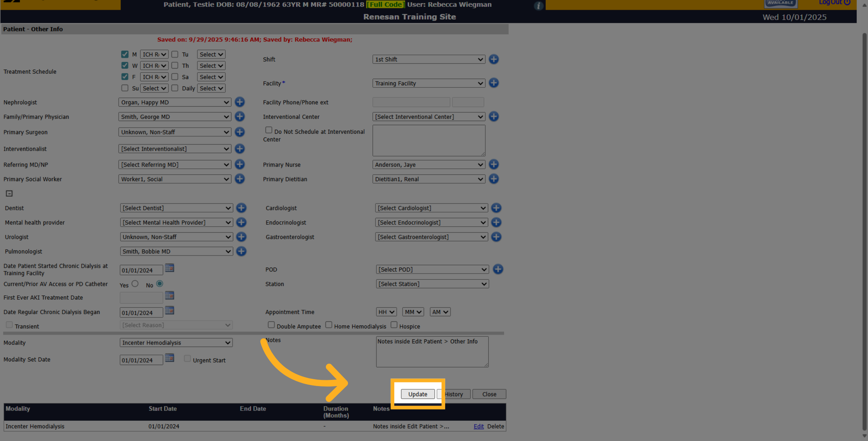
Task: Collapse the additional providers section
Action: tap(9, 194)
